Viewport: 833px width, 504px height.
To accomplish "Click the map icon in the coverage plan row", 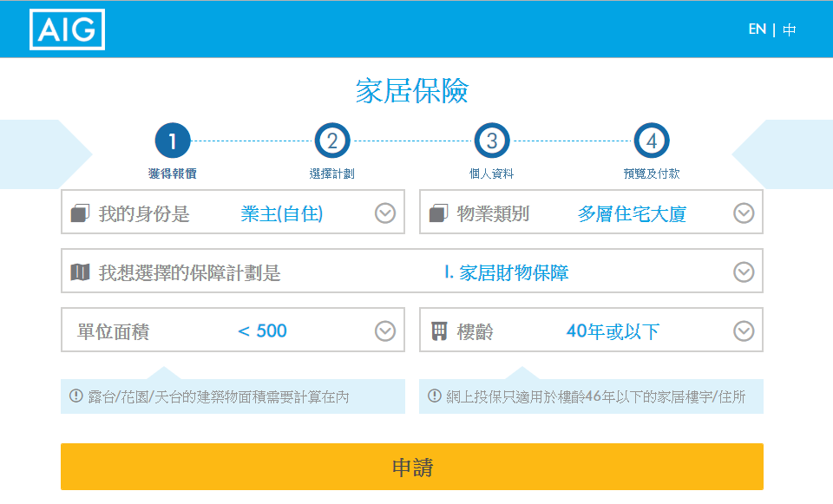I will click(x=79, y=271).
